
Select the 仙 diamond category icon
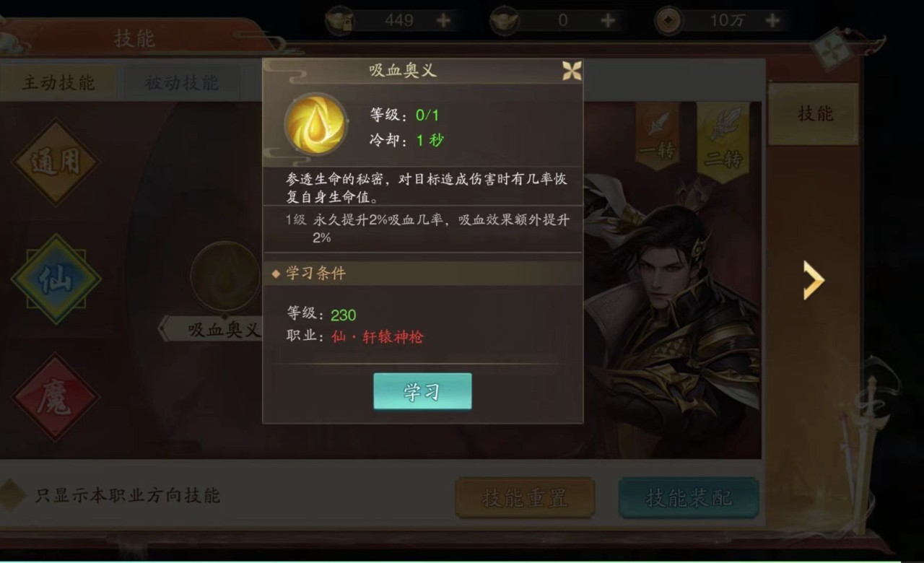(x=56, y=278)
